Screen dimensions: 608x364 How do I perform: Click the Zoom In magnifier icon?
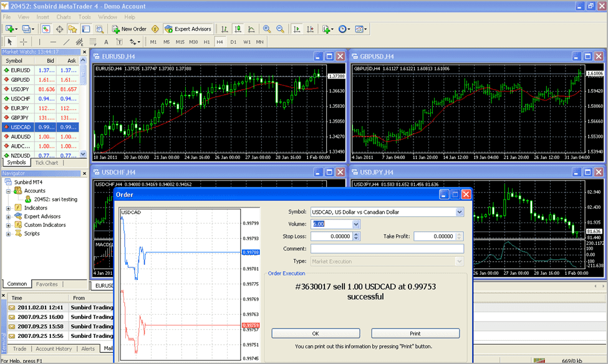[x=267, y=29]
